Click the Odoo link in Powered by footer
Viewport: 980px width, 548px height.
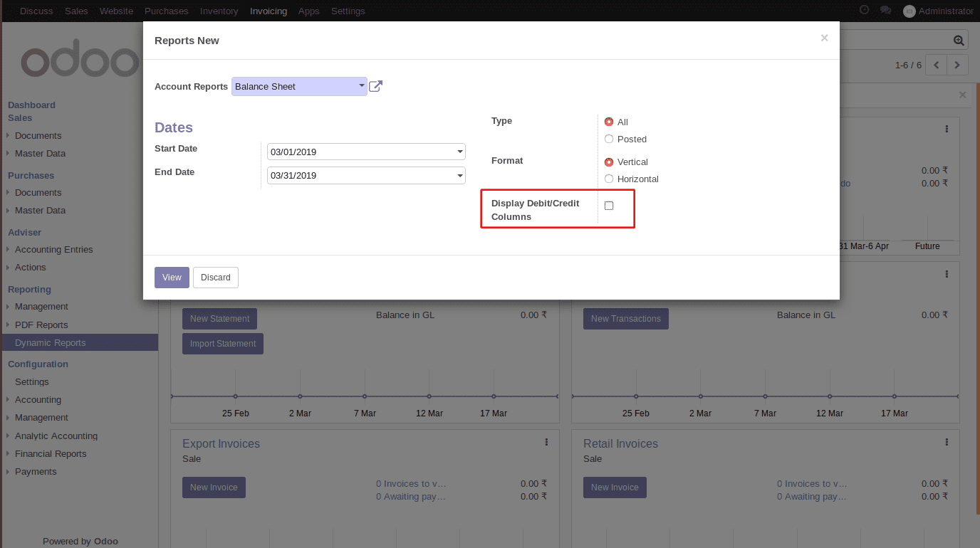pyautogui.click(x=106, y=541)
